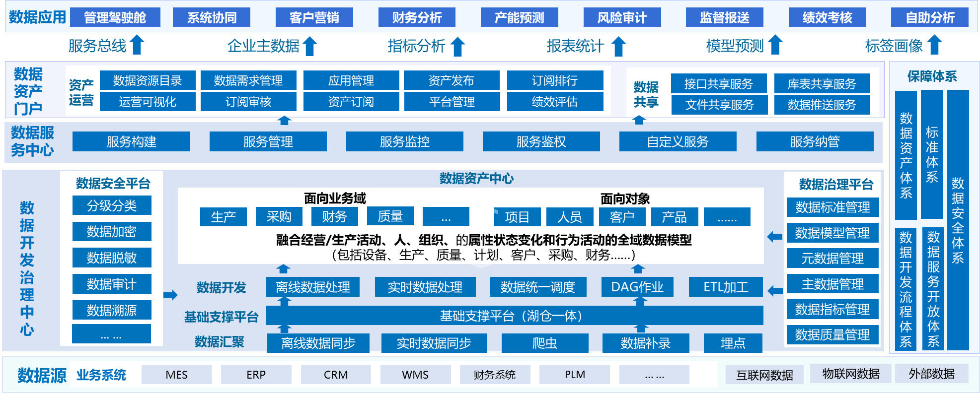Select the up arrow next to 标签画像
Screen dimensions: 980x395
tap(934, 45)
